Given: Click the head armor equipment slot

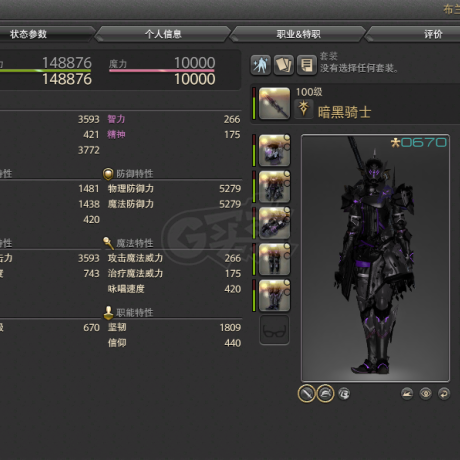Looking at the screenshot, I should pyautogui.click(x=274, y=150).
